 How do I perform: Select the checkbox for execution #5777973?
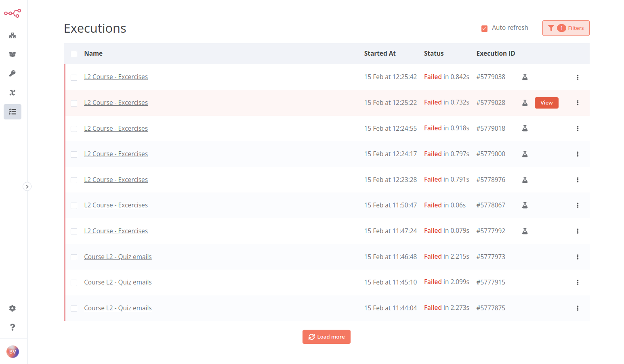(74, 257)
